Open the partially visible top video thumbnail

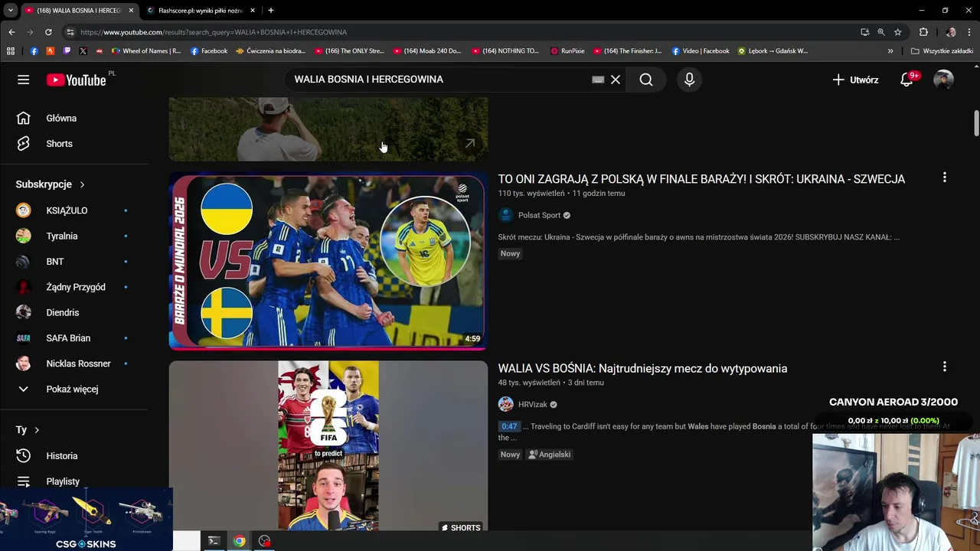[x=328, y=129]
